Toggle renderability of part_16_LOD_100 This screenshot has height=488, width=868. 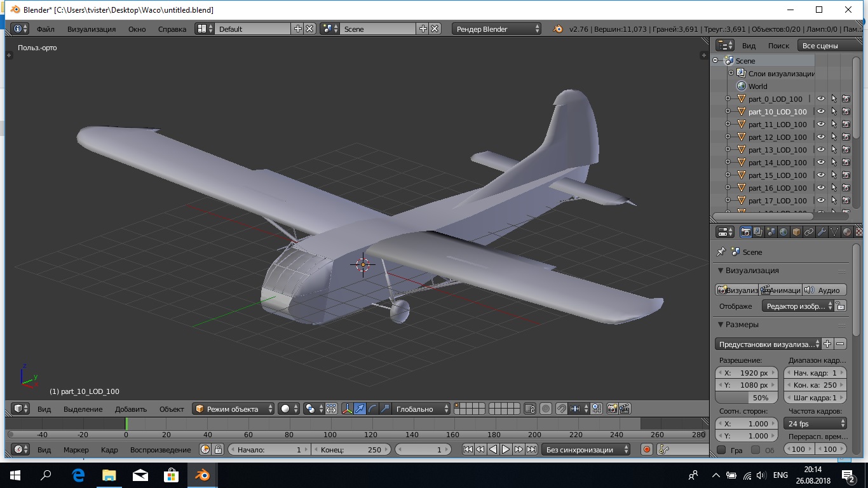(846, 187)
